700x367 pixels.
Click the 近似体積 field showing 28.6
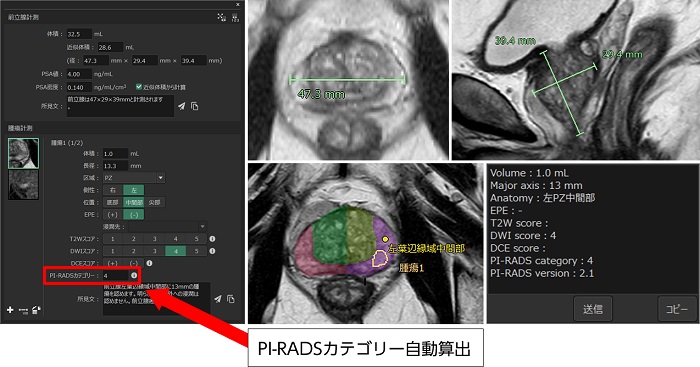point(111,47)
